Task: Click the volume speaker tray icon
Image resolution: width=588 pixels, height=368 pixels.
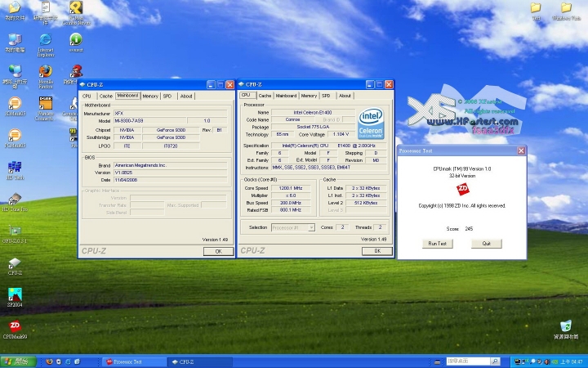Action: (547, 362)
